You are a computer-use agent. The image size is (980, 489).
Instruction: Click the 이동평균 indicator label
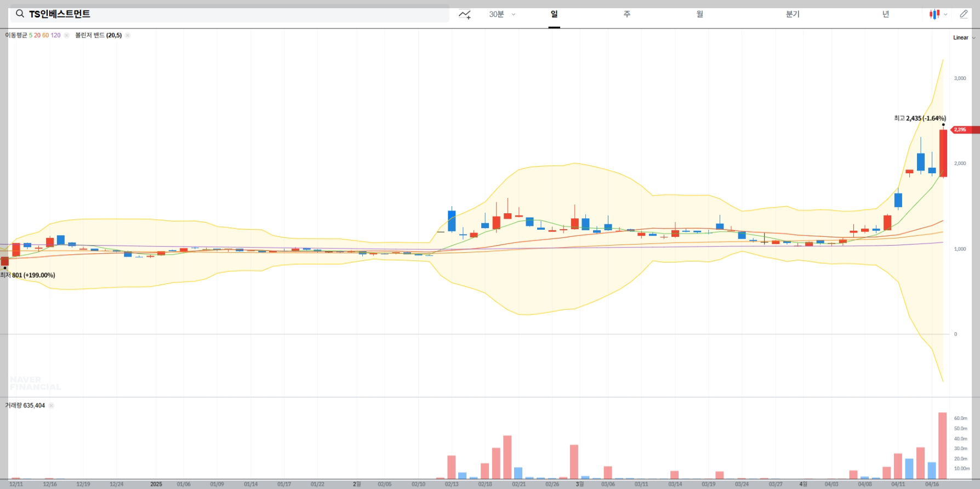pyautogui.click(x=16, y=35)
